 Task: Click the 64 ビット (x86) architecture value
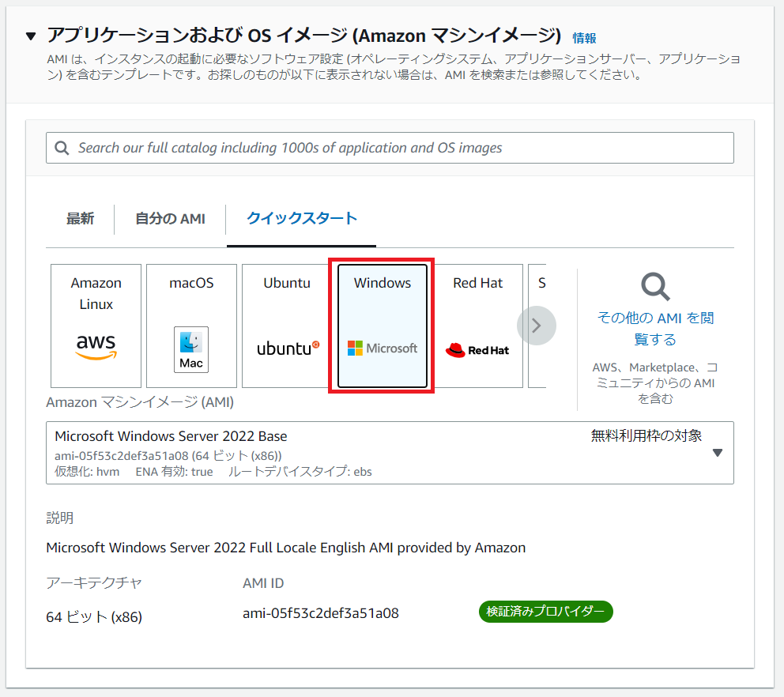pyautogui.click(x=94, y=617)
